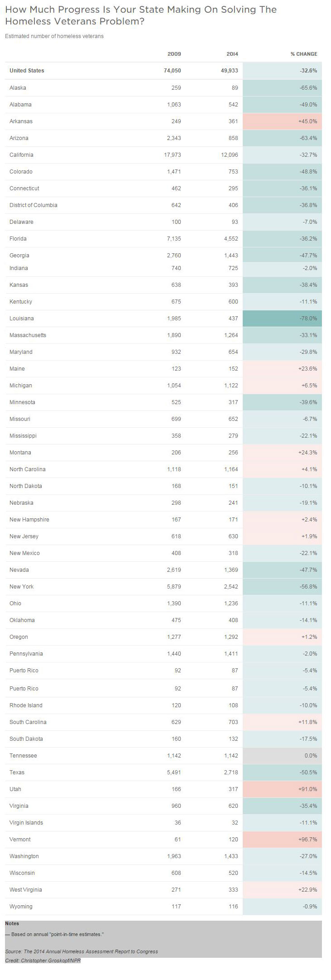331x980 pixels.
Task: Click the gray Tennessee 0.0% cell
Action: 282,756
